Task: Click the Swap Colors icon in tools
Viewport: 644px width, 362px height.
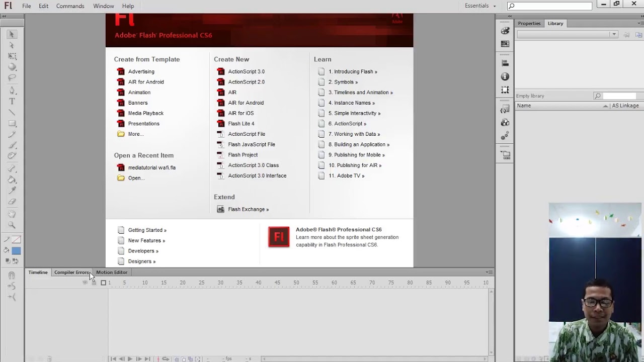Action: tap(16, 261)
